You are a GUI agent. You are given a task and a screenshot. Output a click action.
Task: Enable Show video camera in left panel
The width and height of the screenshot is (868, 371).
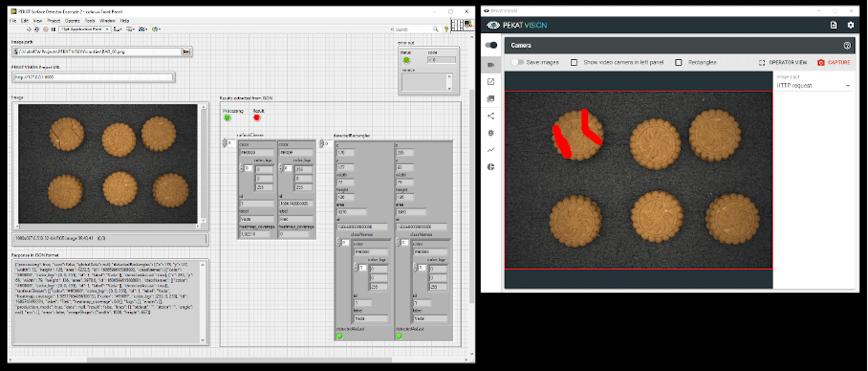574,62
